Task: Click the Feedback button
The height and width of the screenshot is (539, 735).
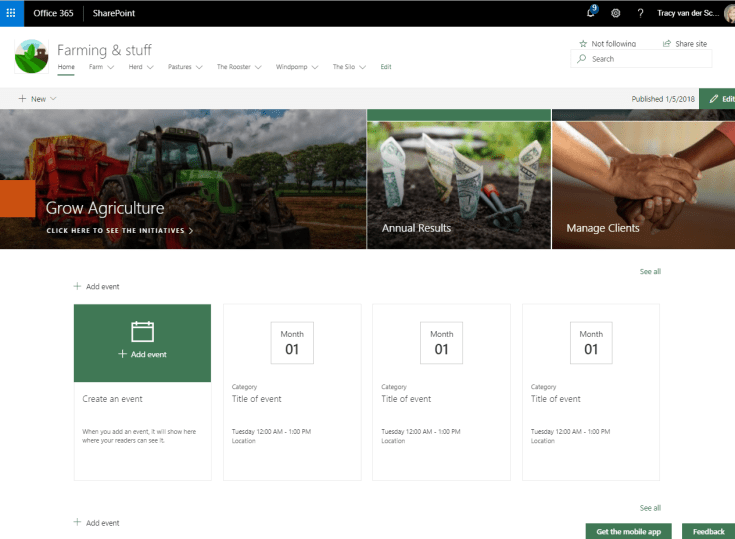Action: pyautogui.click(x=708, y=531)
